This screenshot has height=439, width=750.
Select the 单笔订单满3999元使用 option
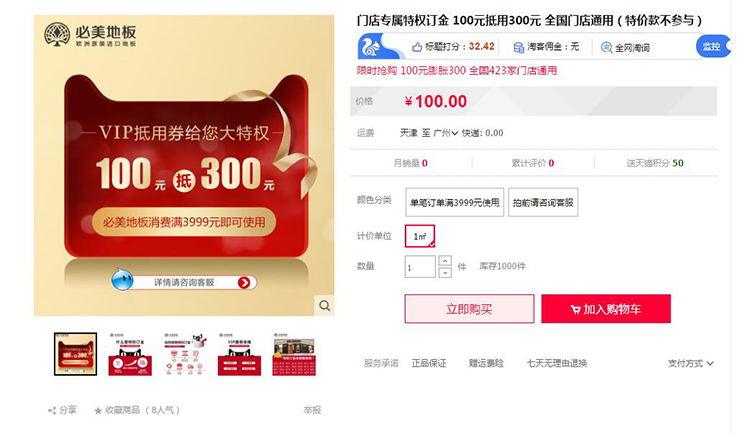454,202
